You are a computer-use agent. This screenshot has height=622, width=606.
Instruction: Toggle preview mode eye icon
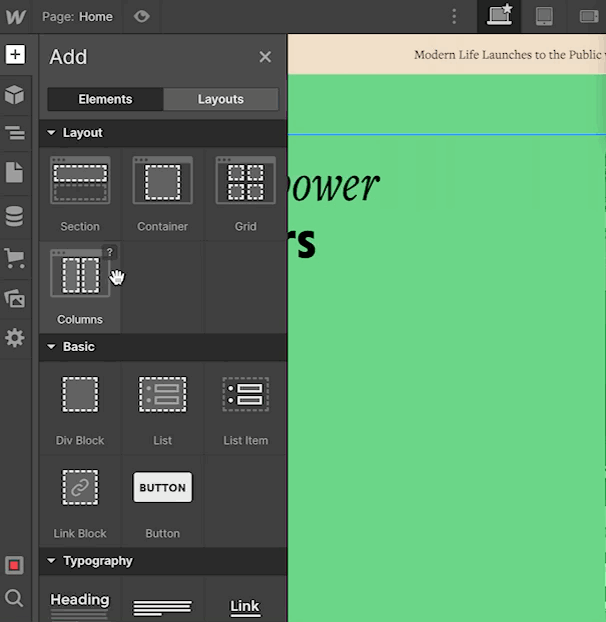pos(142,16)
